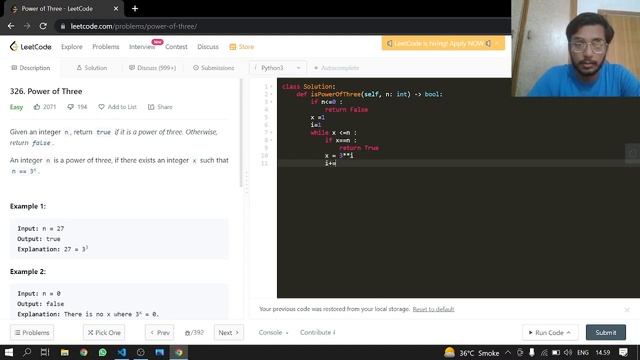This screenshot has width=640, height=360.
Task: Open the notification center icon
Action: [x=623, y=353]
